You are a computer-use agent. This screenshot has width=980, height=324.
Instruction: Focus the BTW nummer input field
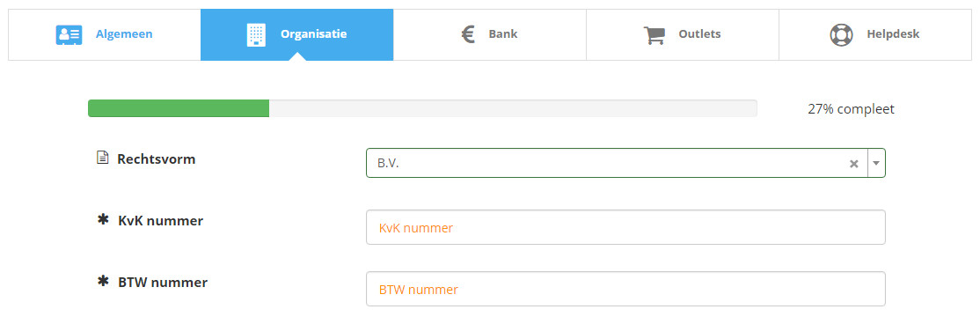coord(625,289)
